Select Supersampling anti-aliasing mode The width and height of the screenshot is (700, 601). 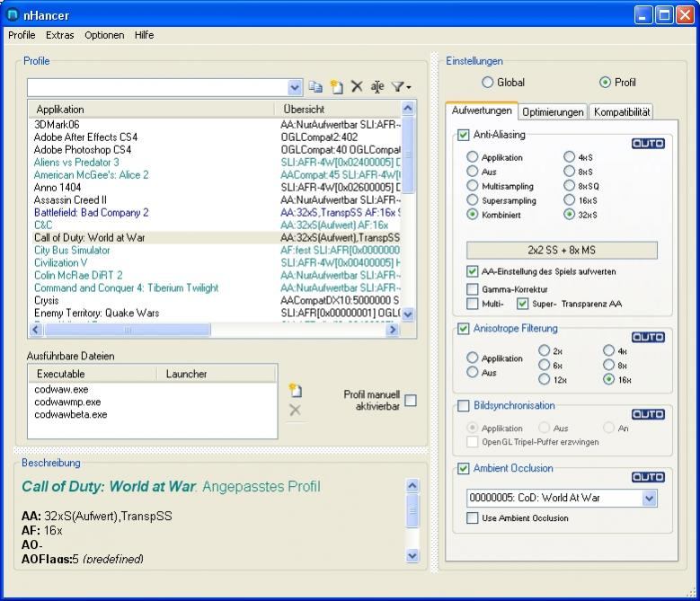coord(472,200)
